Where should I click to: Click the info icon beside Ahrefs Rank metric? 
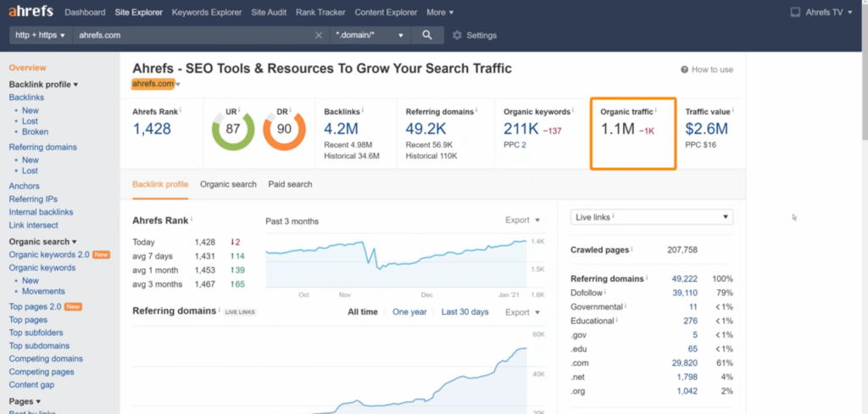click(x=181, y=111)
